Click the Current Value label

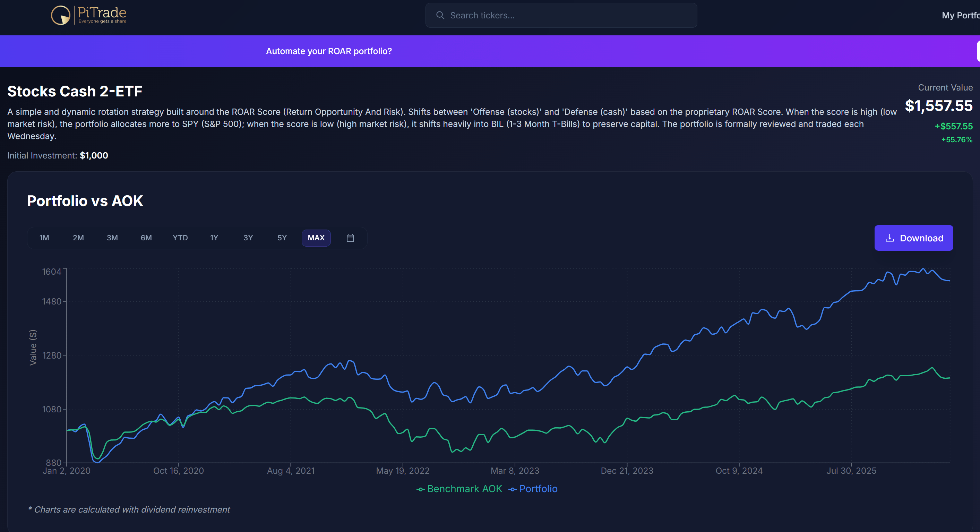point(945,87)
